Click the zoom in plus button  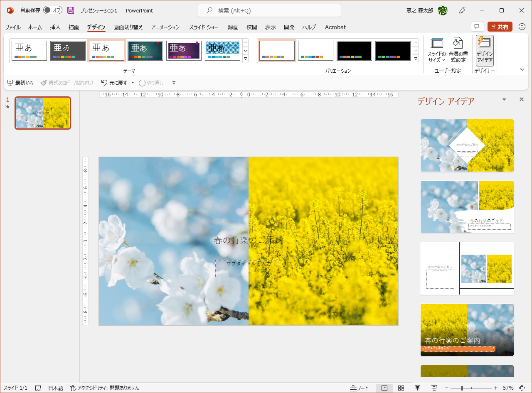coord(495,388)
